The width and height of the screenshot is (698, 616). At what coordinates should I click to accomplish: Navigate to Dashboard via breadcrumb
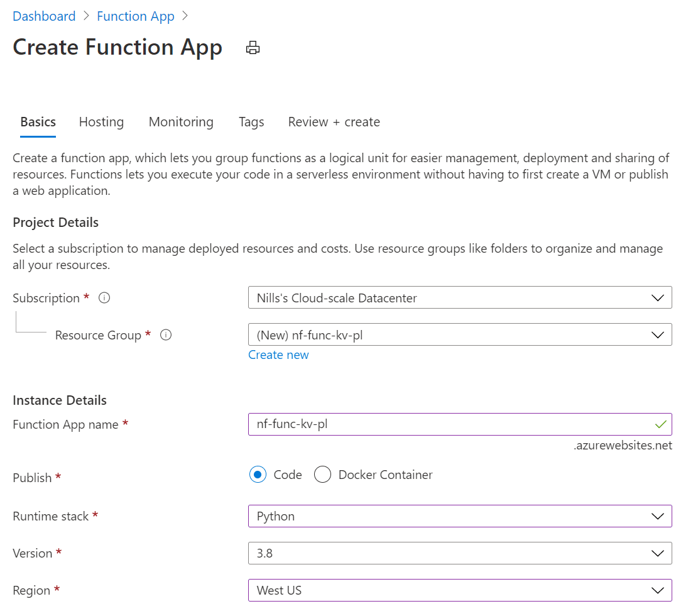click(44, 16)
